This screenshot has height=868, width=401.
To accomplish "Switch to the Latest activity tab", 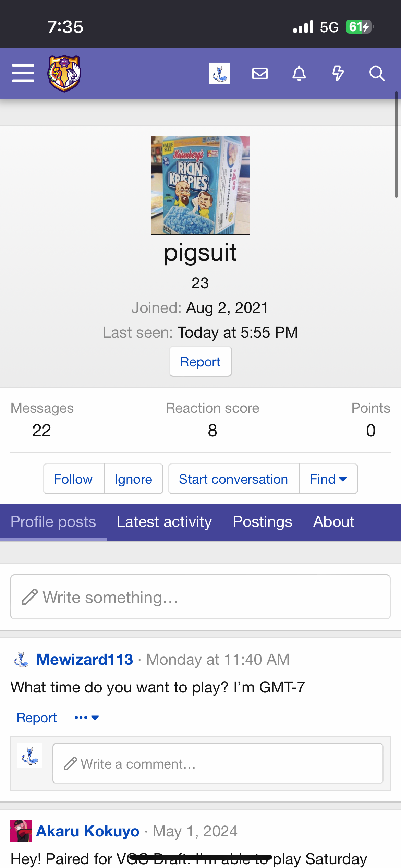I will pos(164,522).
